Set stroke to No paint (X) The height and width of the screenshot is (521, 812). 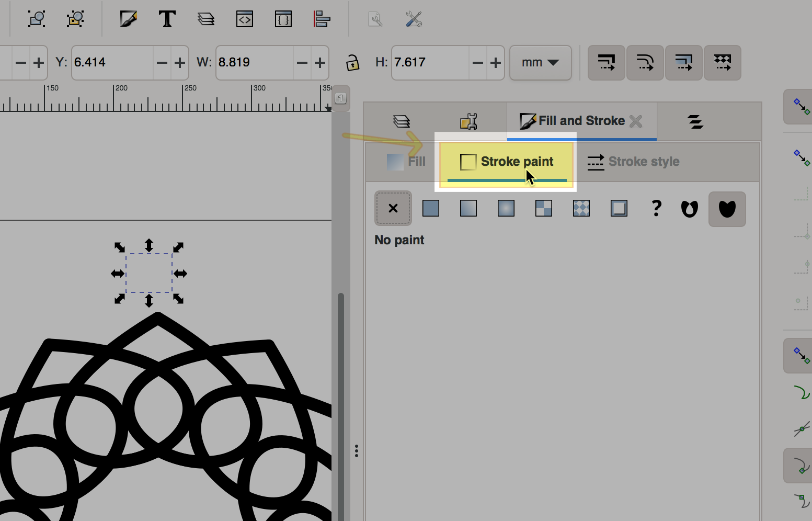[393, 209]
